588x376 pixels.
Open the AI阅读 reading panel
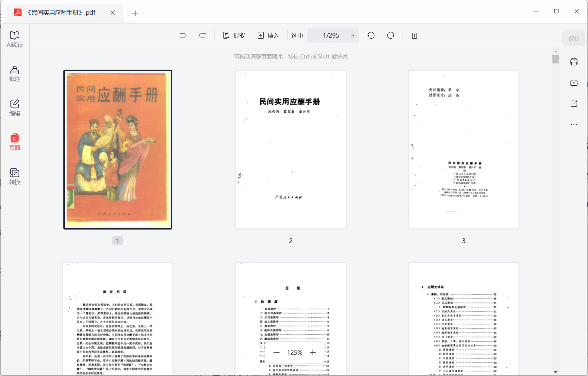point(14,39)
